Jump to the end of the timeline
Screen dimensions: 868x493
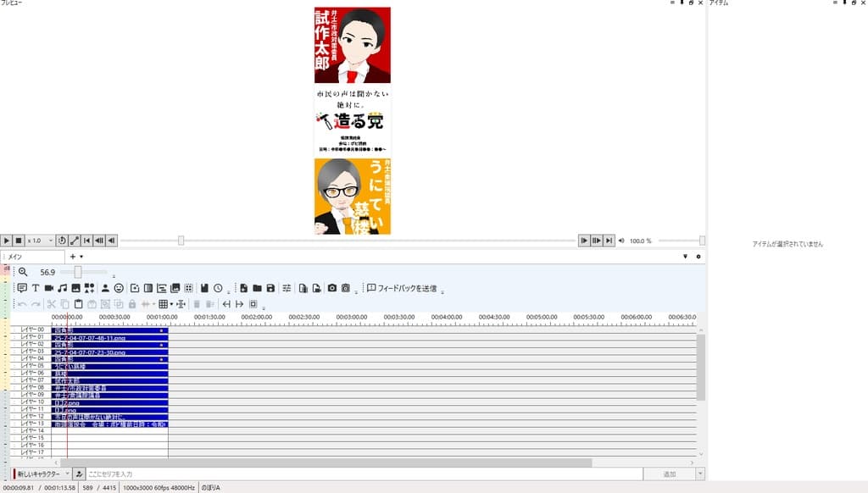click(609, 241)
